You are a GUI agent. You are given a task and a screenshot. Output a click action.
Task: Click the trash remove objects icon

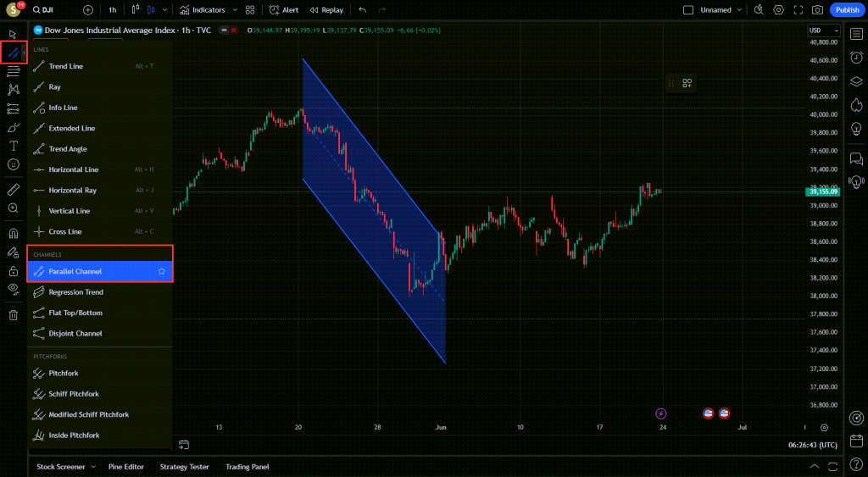click(14, 315)
